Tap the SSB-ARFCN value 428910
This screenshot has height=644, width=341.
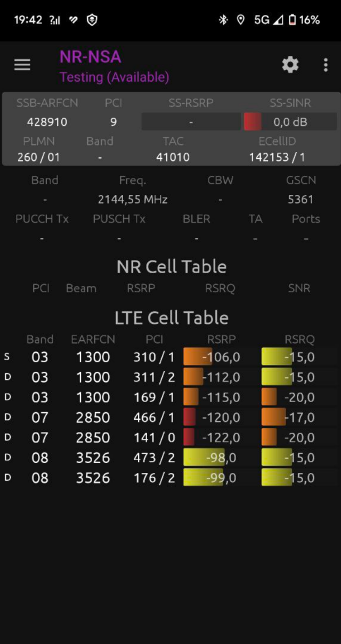click(47, 122)
